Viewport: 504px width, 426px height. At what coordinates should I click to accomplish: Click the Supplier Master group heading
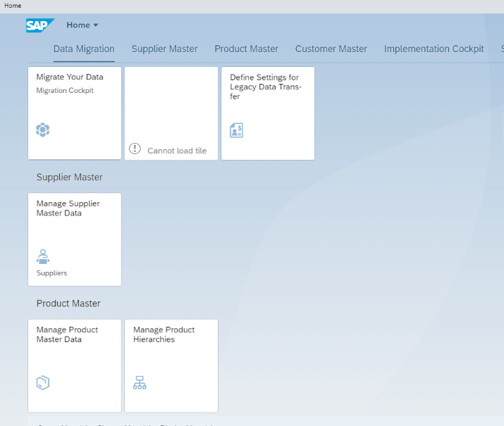69,177
